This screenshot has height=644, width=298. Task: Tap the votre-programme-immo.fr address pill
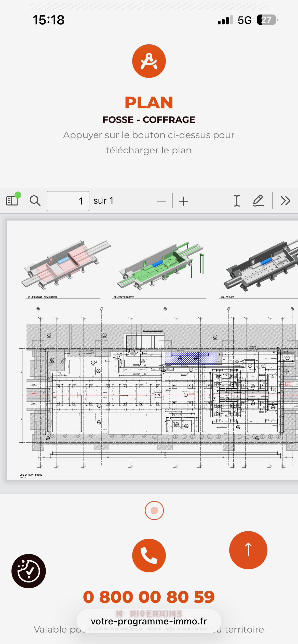tap(149, 621)
